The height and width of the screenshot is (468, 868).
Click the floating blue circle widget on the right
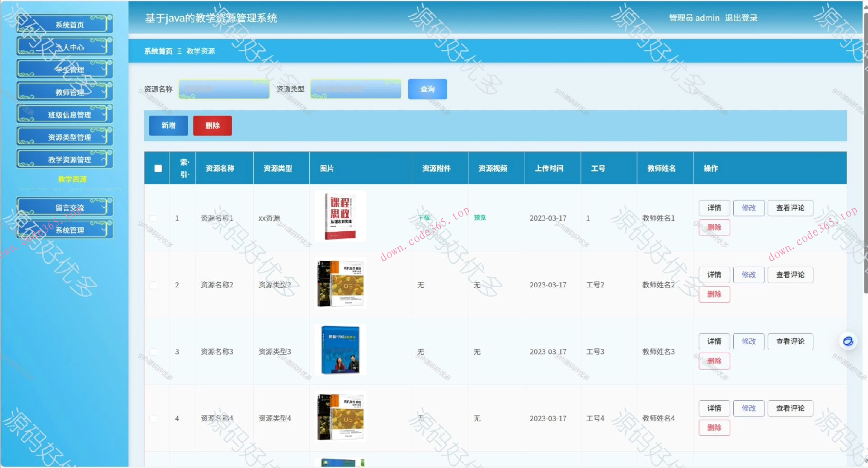click(848, 342)
